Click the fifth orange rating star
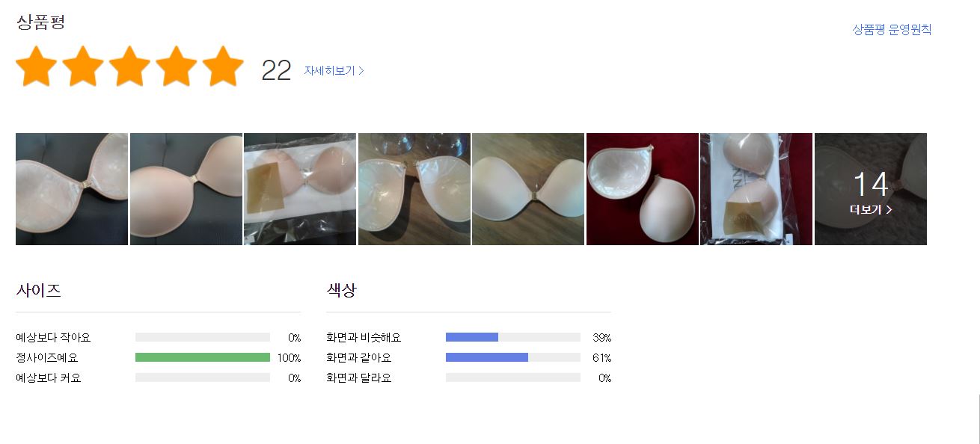 (x=223, y=67)
